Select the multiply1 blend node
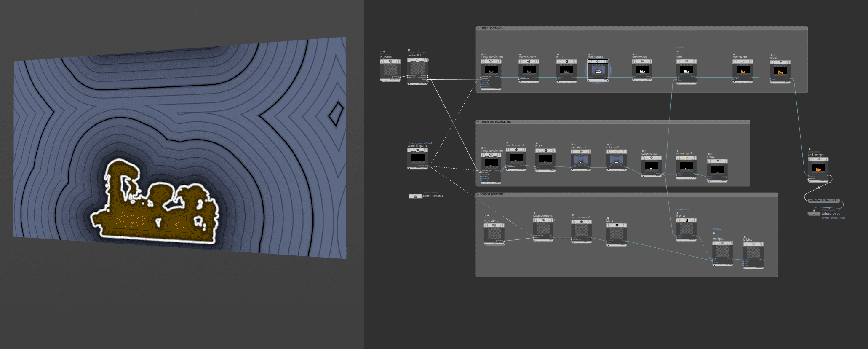868x349 pixels. (x=723, y=254)
